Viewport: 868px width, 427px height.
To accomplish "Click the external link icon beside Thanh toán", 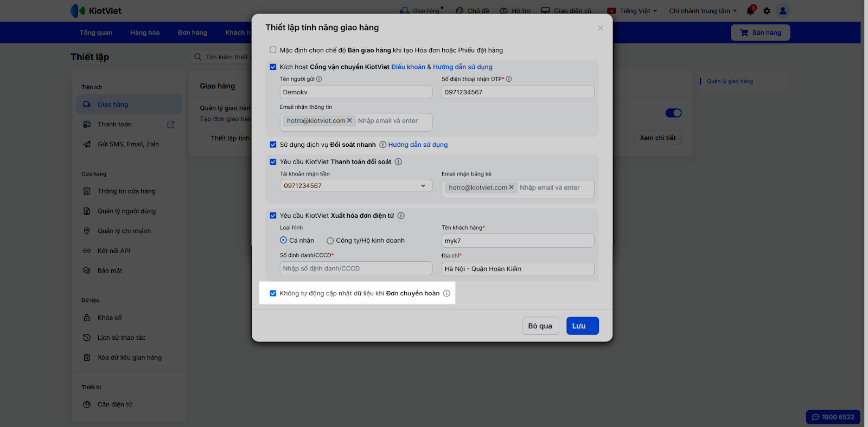I will coord(171,125).
